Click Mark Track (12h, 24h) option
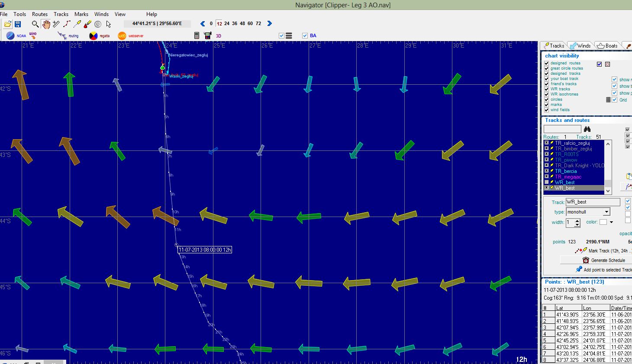Screen dimensions: 632x364 (603, 251)
